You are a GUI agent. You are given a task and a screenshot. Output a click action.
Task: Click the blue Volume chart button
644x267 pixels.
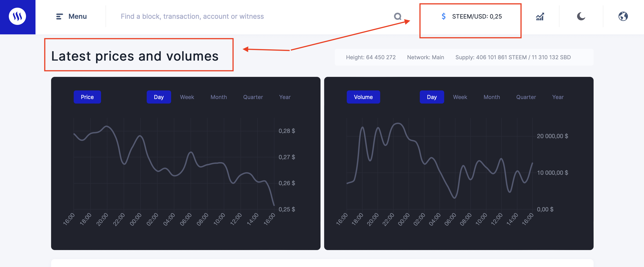(x=363, y=97)
